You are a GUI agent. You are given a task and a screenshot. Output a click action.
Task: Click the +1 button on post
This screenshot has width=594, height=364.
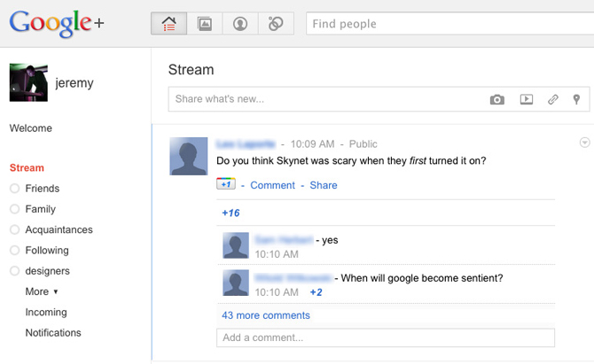pyautogui.click(x=226, y=184)
